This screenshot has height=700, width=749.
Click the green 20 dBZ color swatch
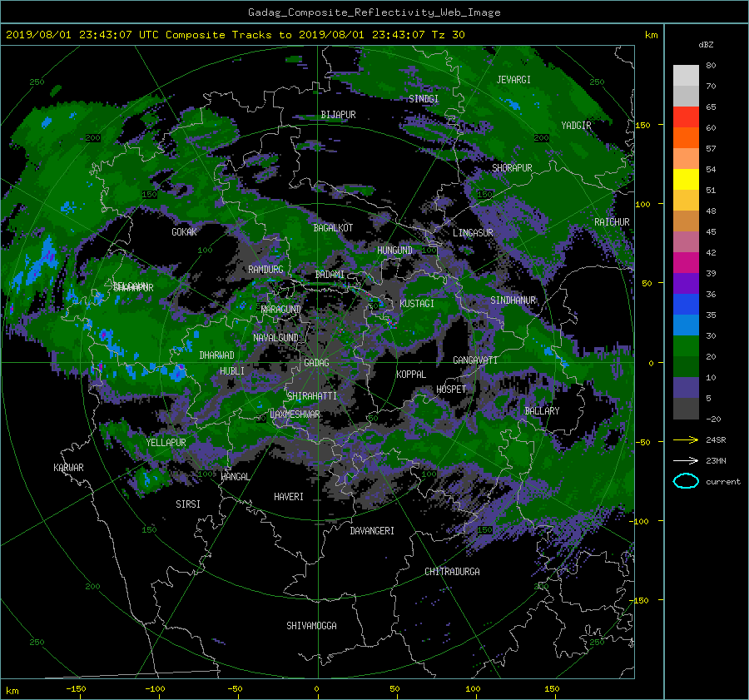[x=686, y=346]
